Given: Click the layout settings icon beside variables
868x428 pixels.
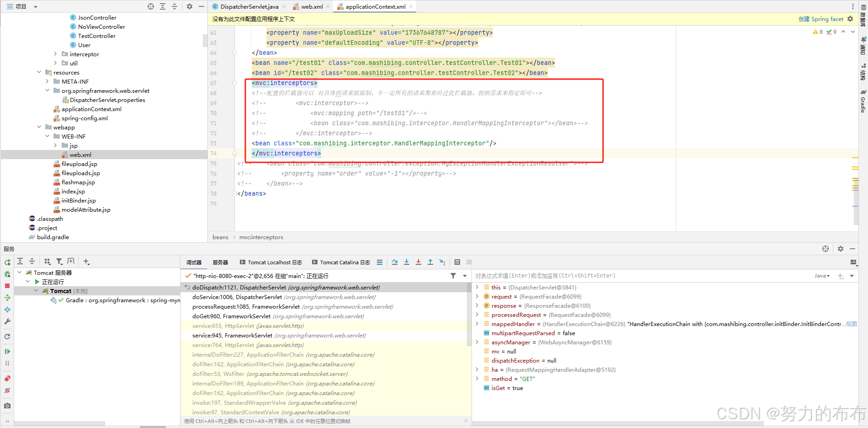Looking at the screenshot, I should [853, 262].
